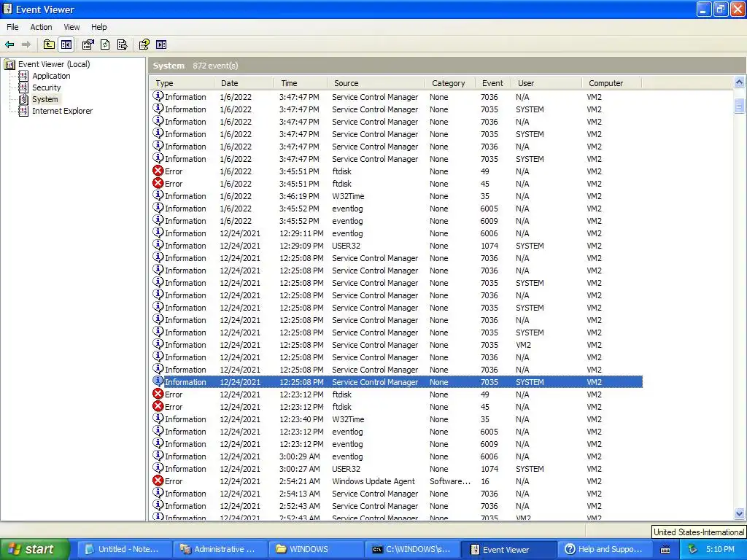The image size is (747, 560).
Task: Click the error icon of the Windows Update Agent event
Action: pyautogui.click(x=158, y=481)
